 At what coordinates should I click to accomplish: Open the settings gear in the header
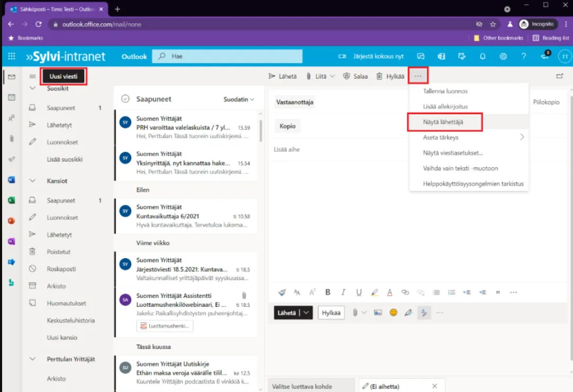pyautogui.click(x=503, y=56)
